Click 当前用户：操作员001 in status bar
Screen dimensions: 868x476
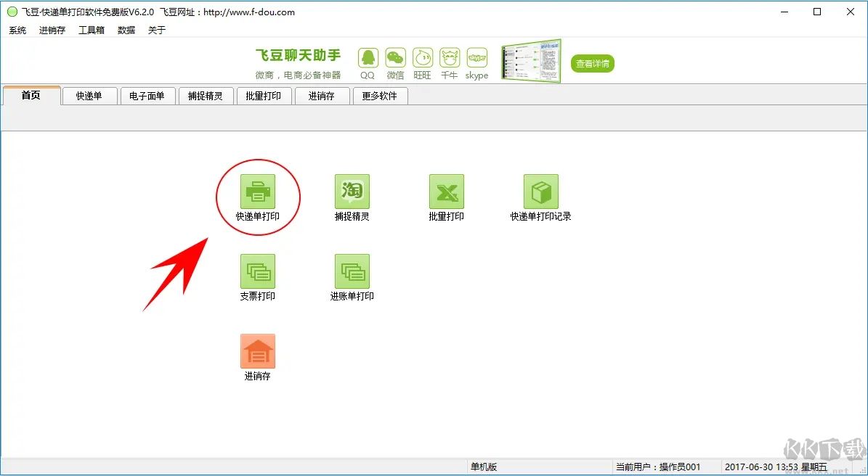coord(658,467)
